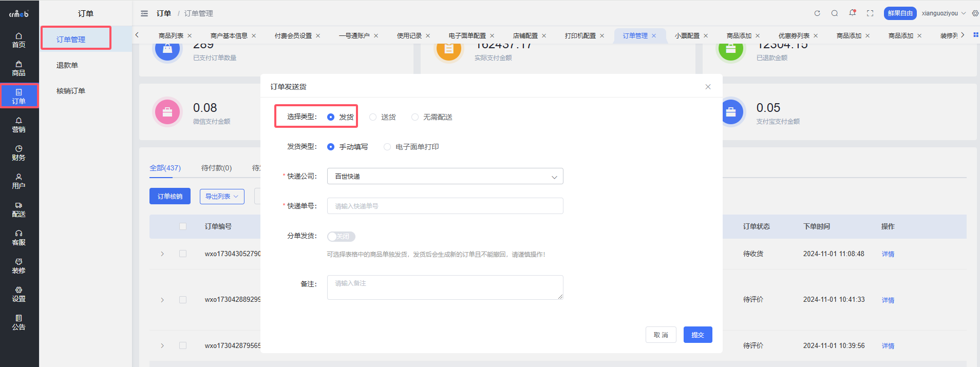Collapse sidebar with hamburger menu icon

[144, 13]
